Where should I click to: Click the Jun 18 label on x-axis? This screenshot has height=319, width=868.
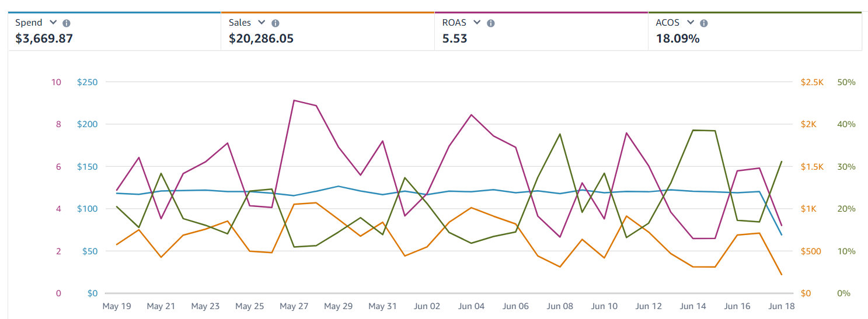click(x=782, y=306)
